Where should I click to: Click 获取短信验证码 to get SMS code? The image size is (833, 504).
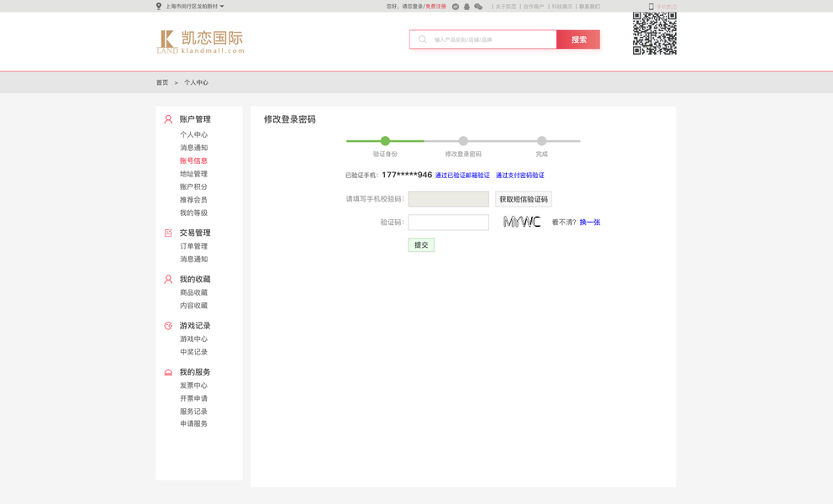522,198
